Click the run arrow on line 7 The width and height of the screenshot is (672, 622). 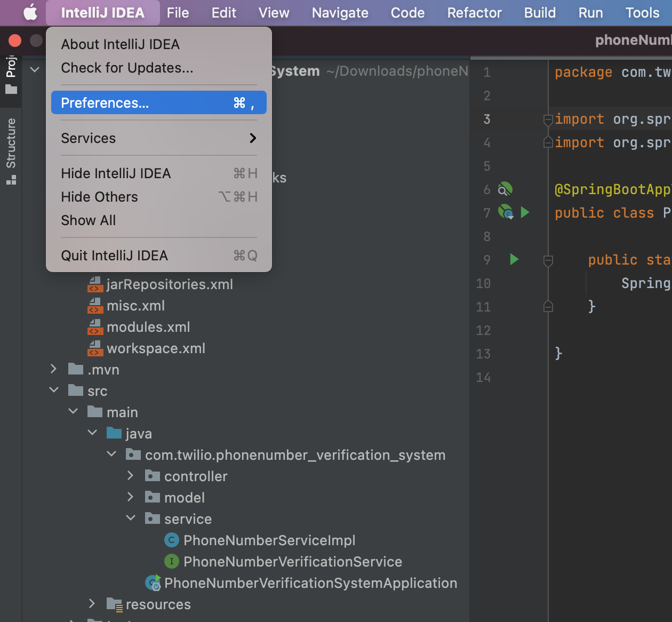(x=525, y=212)
